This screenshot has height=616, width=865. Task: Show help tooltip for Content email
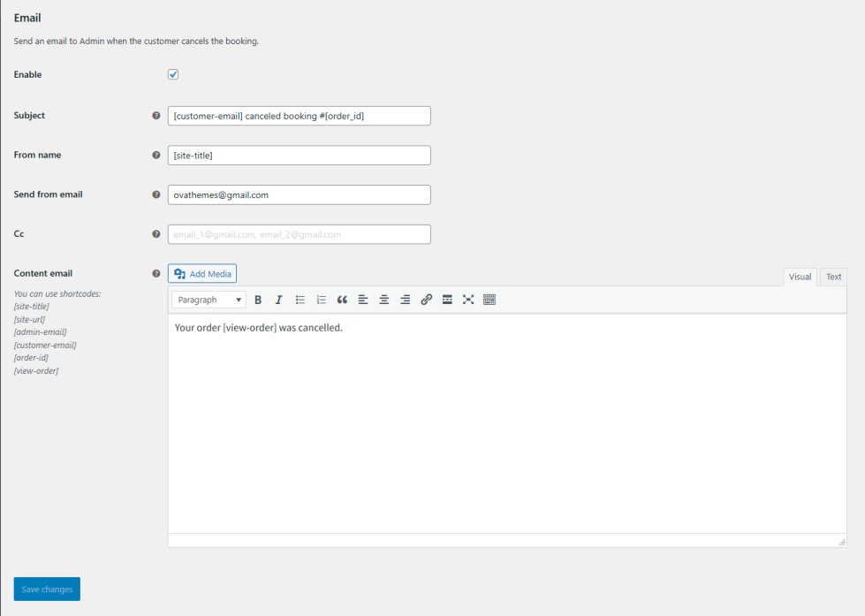[156, 273]
